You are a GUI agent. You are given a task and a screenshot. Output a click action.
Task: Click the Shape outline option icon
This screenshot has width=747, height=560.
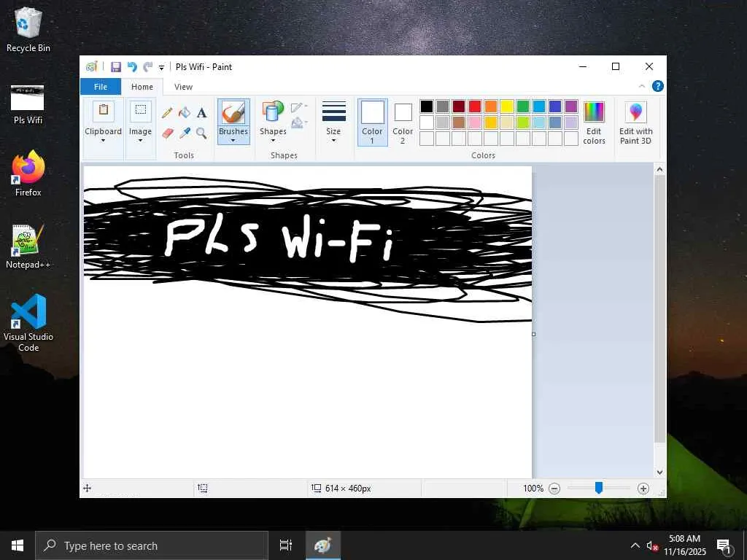298,107
